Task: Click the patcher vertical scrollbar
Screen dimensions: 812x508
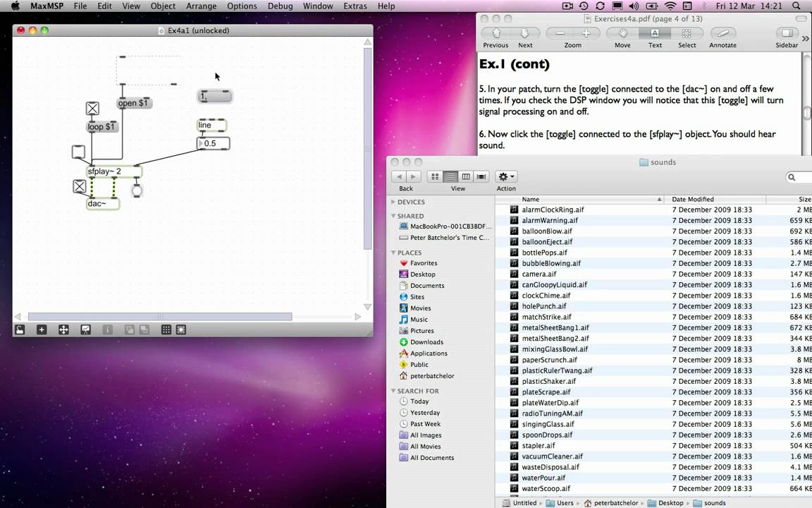Action: 368,147
